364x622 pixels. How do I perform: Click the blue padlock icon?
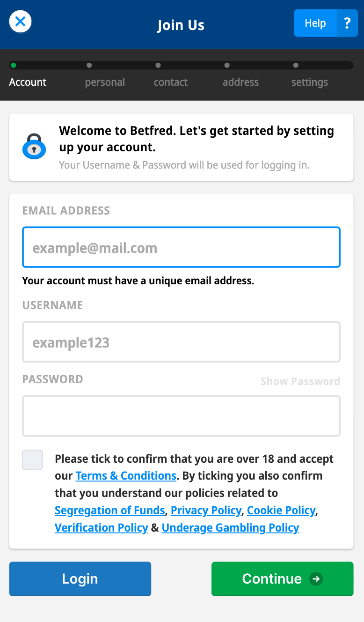tap(34, 146)
